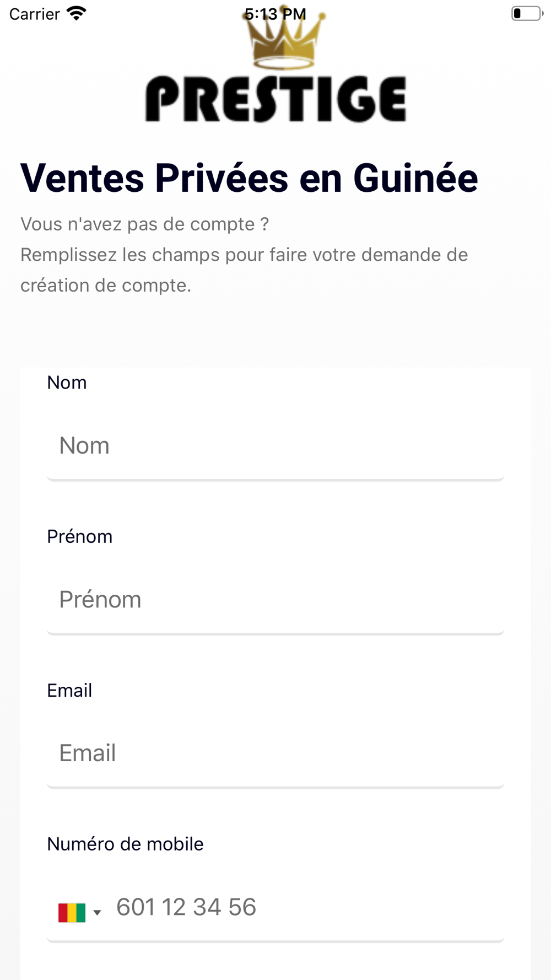Click the Nom field label
Screen dimensions: 551x980
click(x=67, y=383)
